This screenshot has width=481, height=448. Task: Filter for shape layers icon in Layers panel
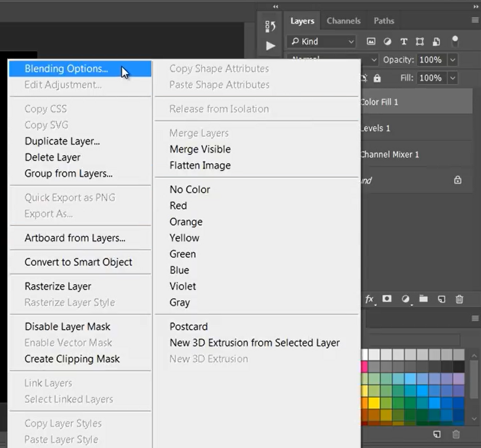click(x=421, y=41)
